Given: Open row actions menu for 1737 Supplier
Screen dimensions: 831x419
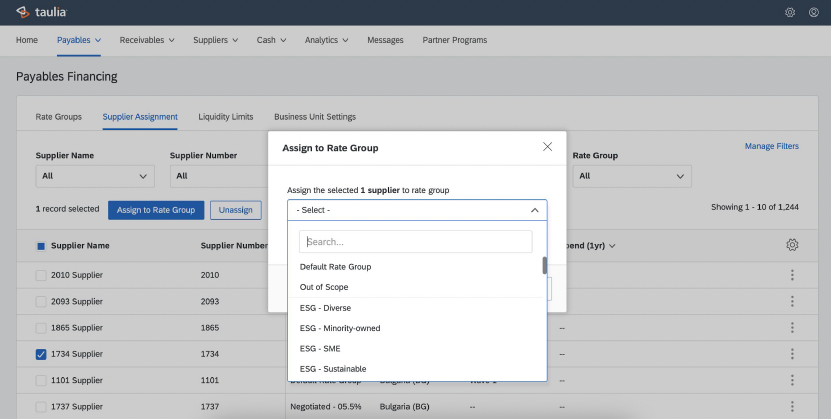Looking at the screenshot, I should (792, 407).
